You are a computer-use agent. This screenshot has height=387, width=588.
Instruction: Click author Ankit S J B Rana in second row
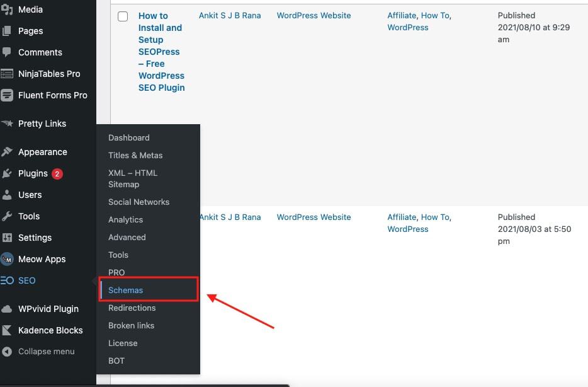point(230,217)
